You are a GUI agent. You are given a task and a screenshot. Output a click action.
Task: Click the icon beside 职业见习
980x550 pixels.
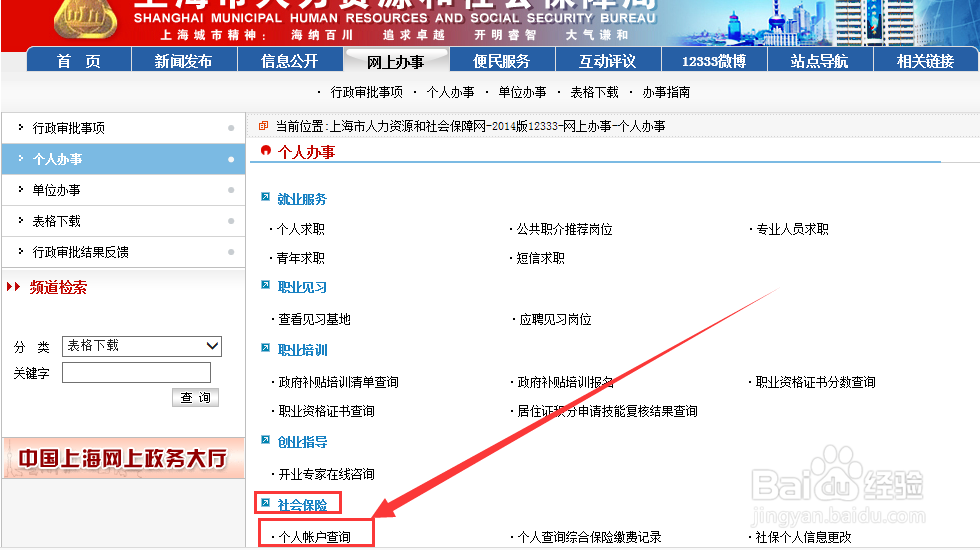[x=266, y=286]
